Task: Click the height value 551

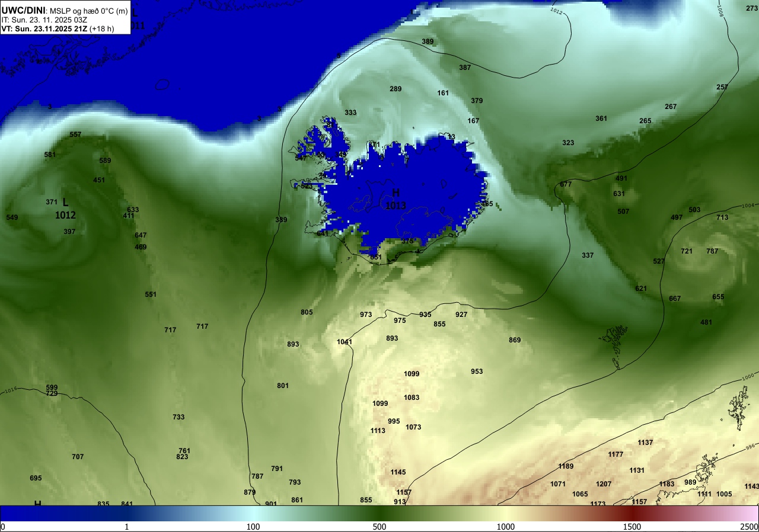Action: point(151,294)
